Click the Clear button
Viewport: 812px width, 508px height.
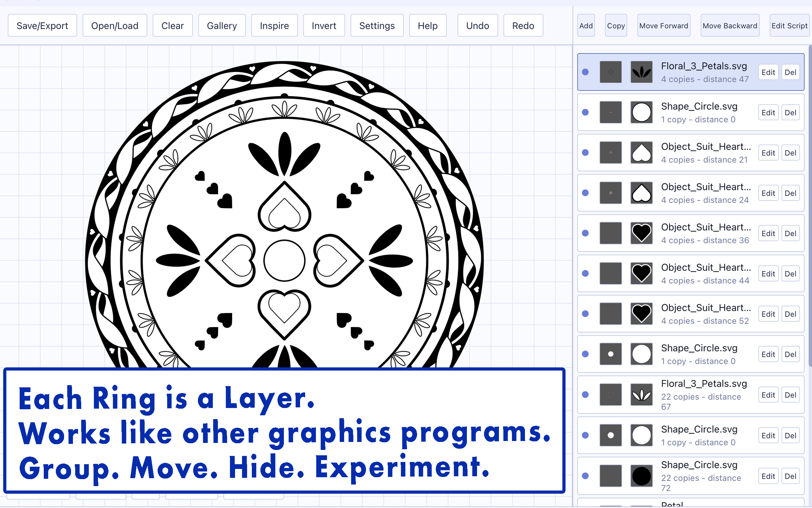coord(173,25)
